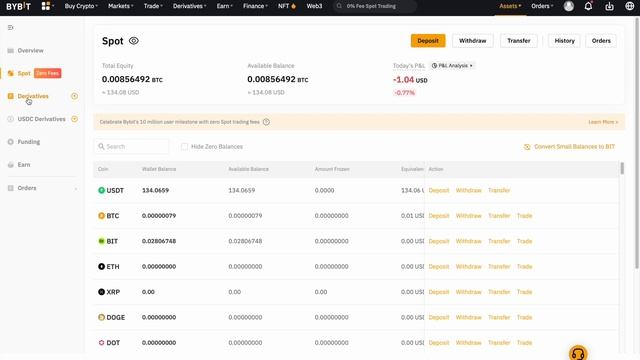
Task: Open the customer support headset icon
Action: [x=578, y=353]
